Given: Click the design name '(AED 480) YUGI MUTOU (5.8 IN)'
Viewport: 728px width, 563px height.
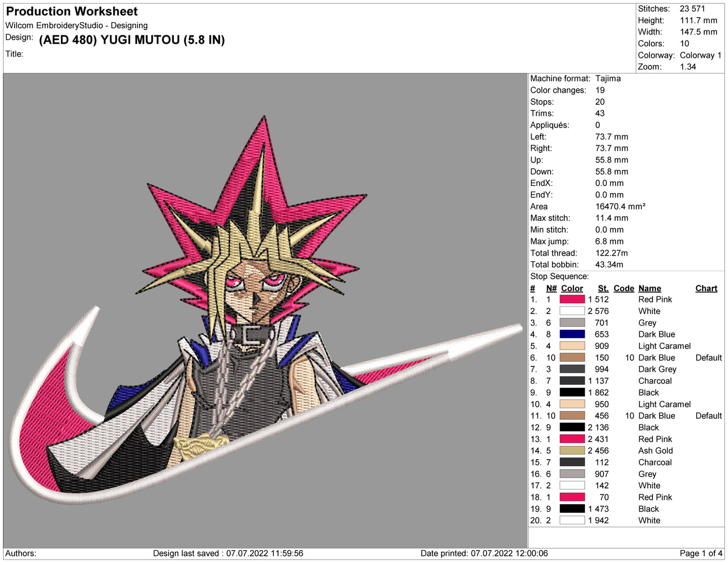Looking at the screenshot, I should (x=132, y=40).
